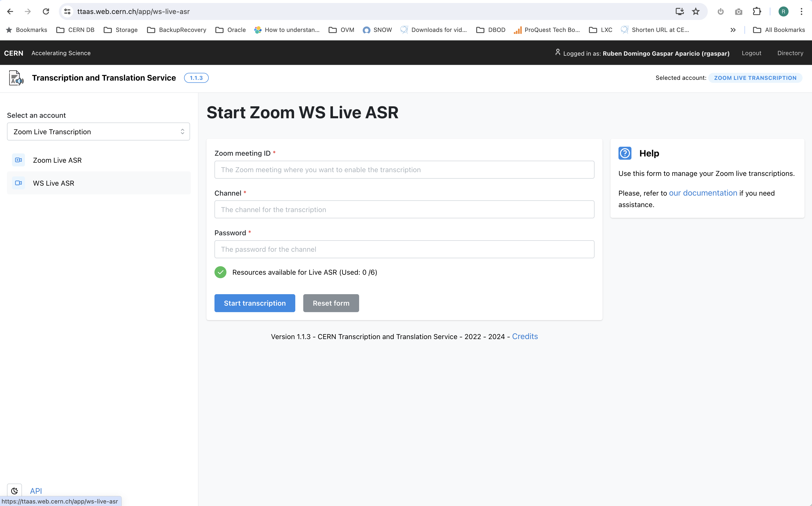The height and width of the screenshot is (506, 812).
Task: Expand the Select an account dropdown
Action: (x=98, y=131)
